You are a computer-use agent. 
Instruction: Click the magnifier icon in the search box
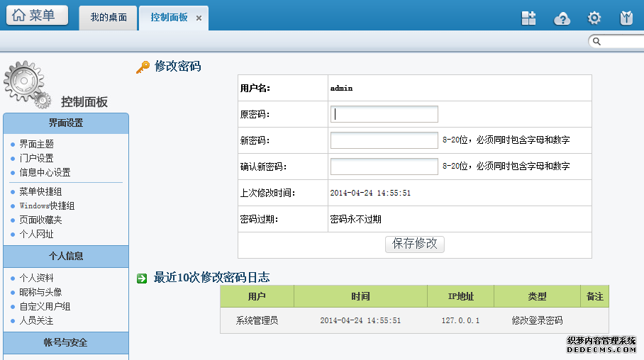coord(596,42)
